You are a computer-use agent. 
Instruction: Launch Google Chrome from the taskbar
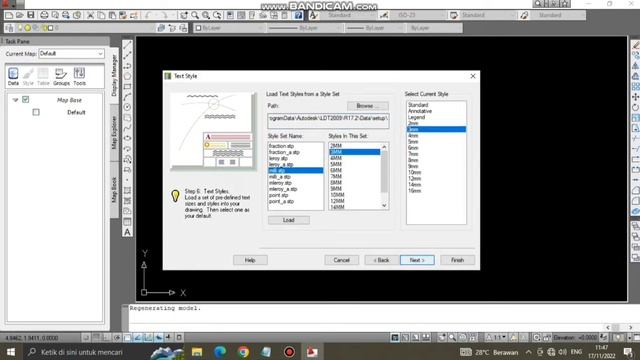[243, 352]
